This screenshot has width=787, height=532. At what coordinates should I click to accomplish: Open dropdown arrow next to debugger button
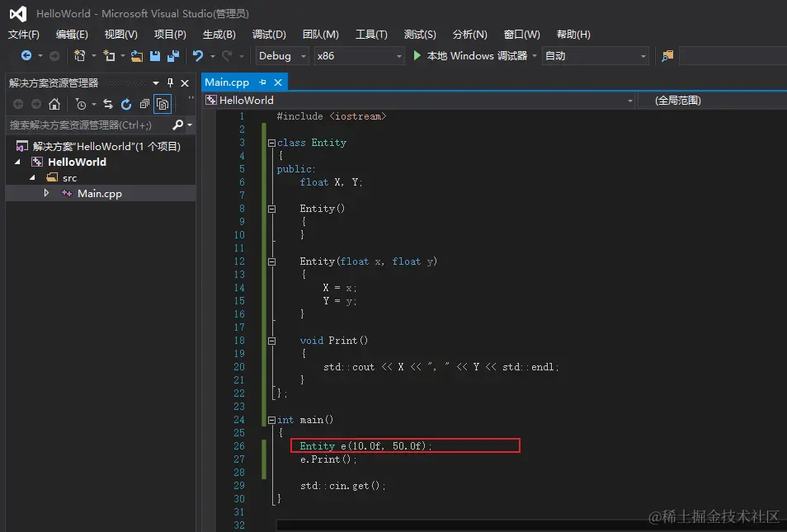[x=535, y=56]
